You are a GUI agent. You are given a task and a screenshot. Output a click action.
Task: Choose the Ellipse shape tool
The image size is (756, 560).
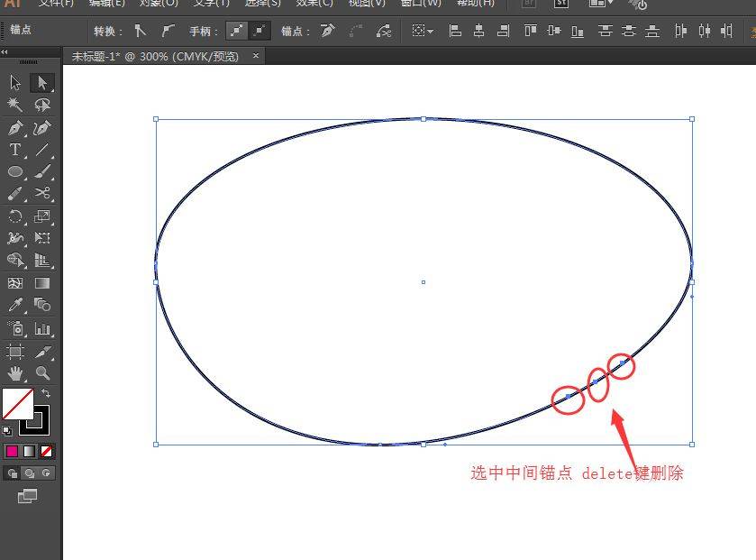tap(15, 171)
